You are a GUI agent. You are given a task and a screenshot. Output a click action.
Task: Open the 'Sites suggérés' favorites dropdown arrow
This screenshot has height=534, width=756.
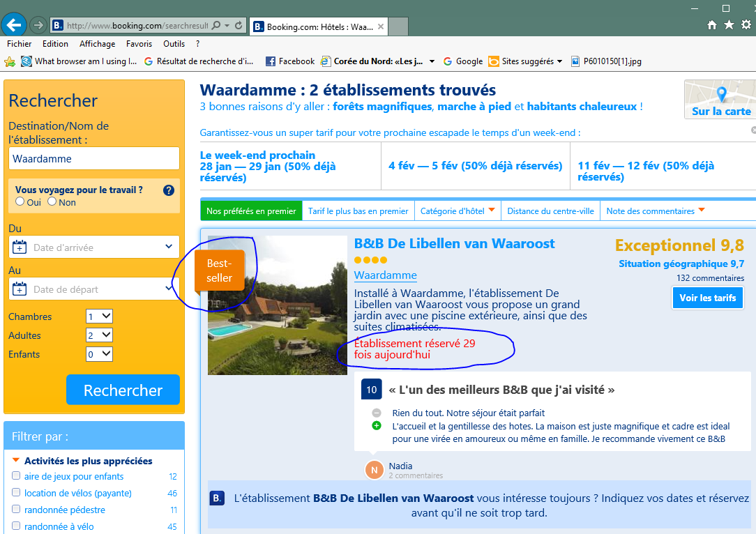[x=560, y=61]
